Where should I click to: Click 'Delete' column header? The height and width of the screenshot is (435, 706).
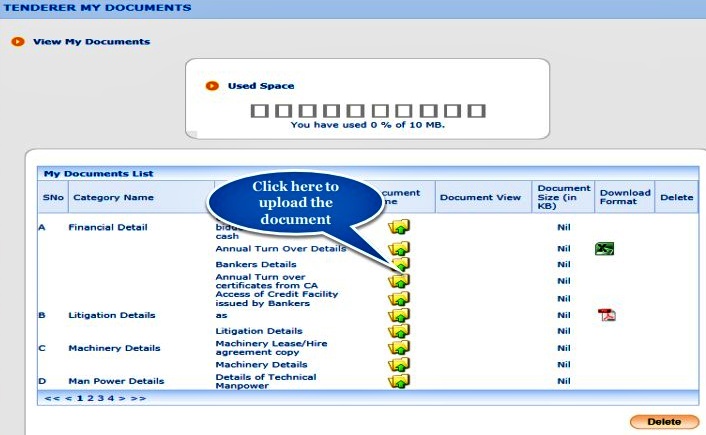point(676,197)
